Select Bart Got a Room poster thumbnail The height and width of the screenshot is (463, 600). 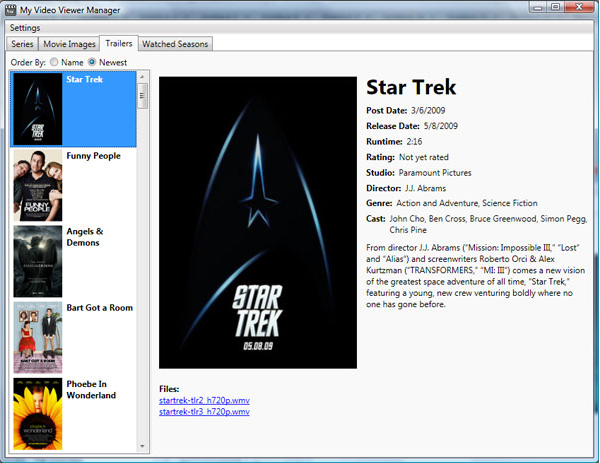(x=38, y=337)
